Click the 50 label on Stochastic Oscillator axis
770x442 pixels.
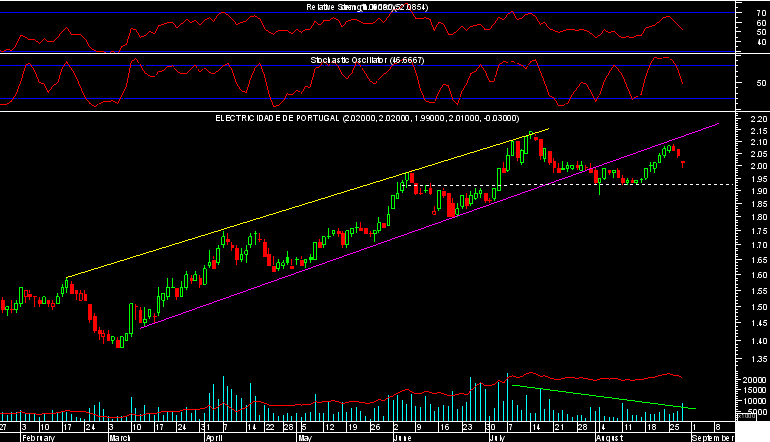[761, 83]
